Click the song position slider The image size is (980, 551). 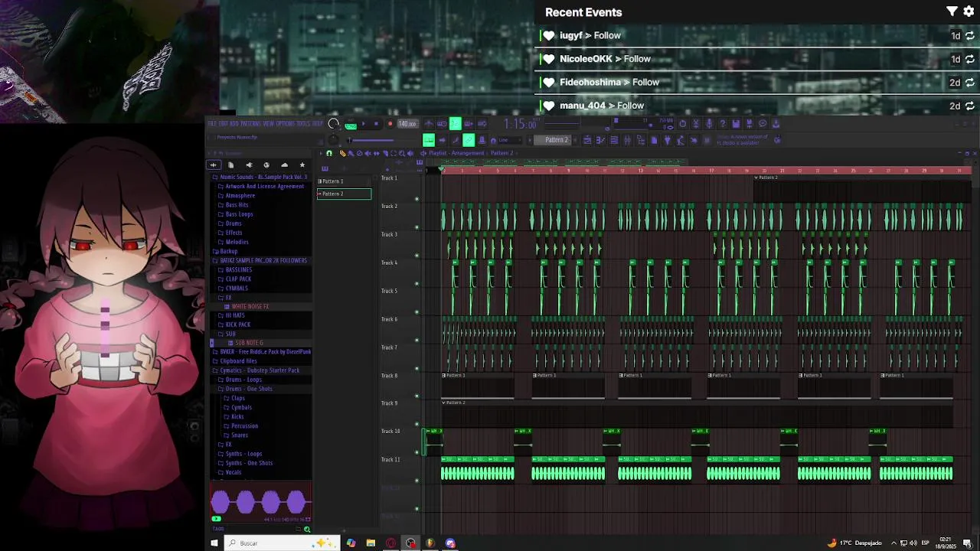point(371,140)
